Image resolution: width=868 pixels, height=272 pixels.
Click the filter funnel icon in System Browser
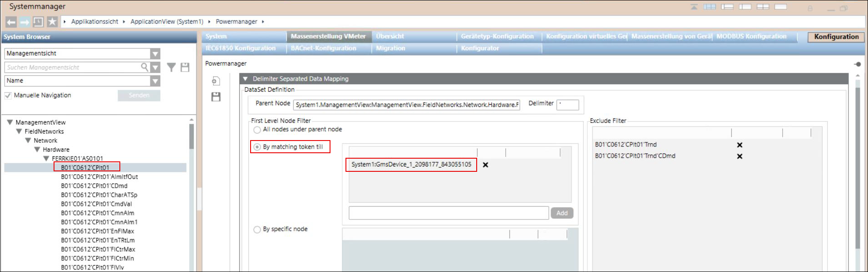171,68
